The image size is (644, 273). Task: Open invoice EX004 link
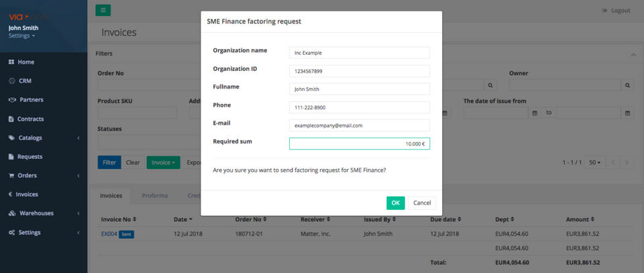pyautogui.click(x=109, y=234)
